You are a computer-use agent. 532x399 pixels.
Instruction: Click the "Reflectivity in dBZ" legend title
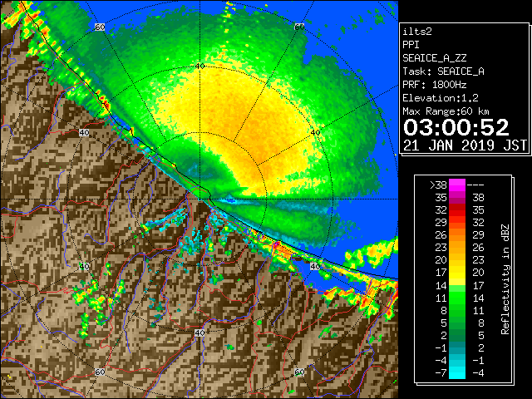505,279
